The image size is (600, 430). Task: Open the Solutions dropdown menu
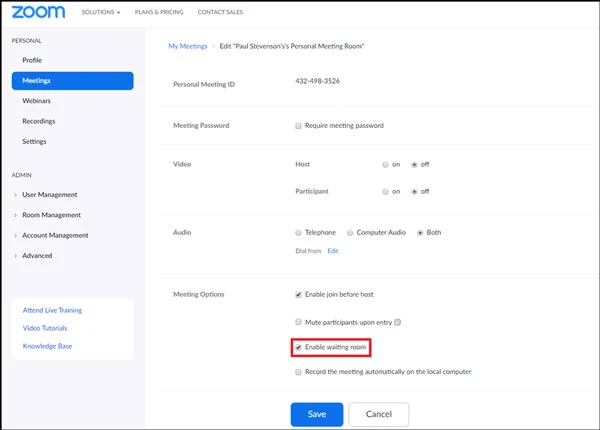tap(101, 14)
